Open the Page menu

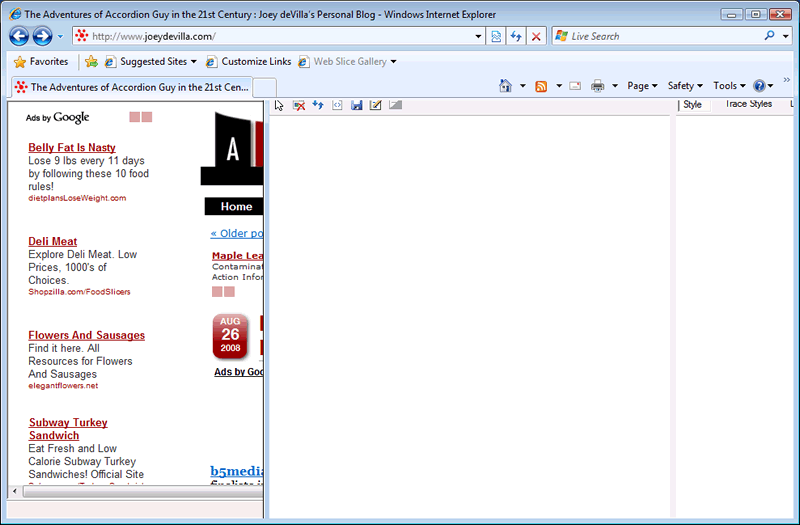642,86
